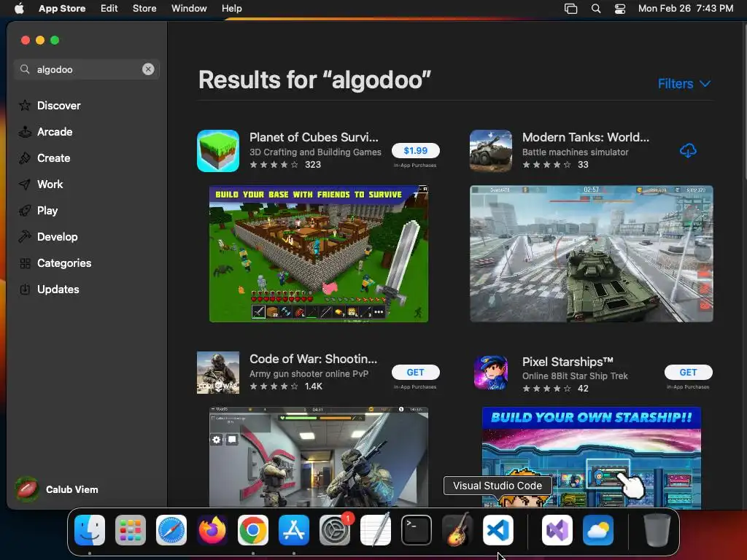Clear the algodoo search field

pos(148,69)
